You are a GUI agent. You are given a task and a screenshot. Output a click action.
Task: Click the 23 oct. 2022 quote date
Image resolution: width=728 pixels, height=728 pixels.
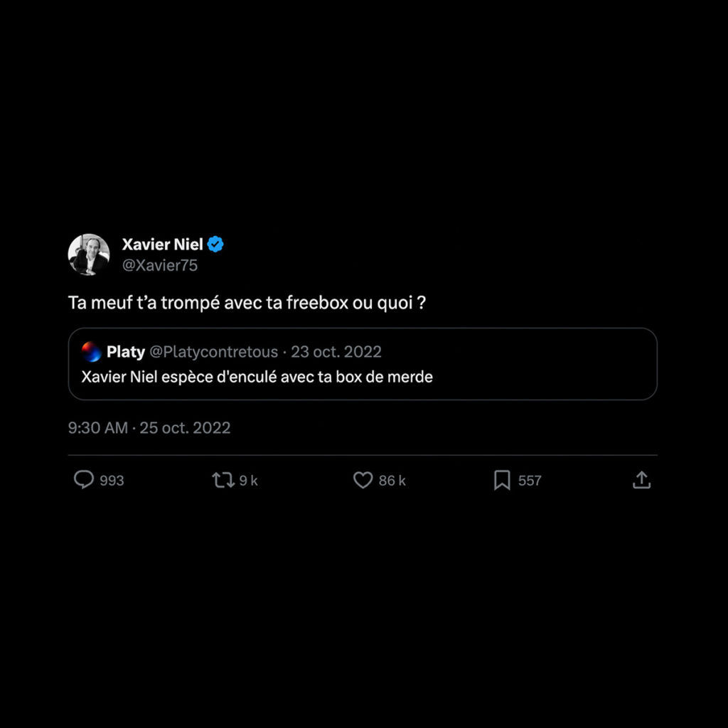click(x=336, y=351)
